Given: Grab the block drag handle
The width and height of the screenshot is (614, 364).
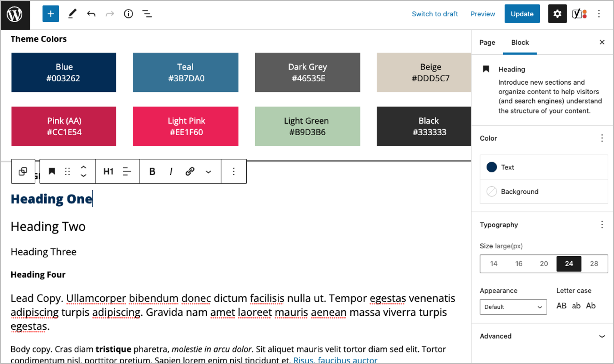Looking at the screenshot, I should (x=67, y=172).
